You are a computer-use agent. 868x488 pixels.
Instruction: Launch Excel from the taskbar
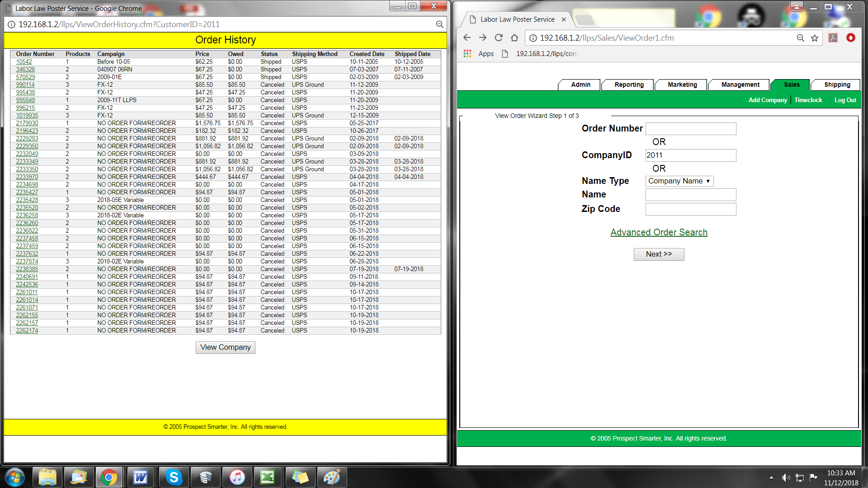268,477
